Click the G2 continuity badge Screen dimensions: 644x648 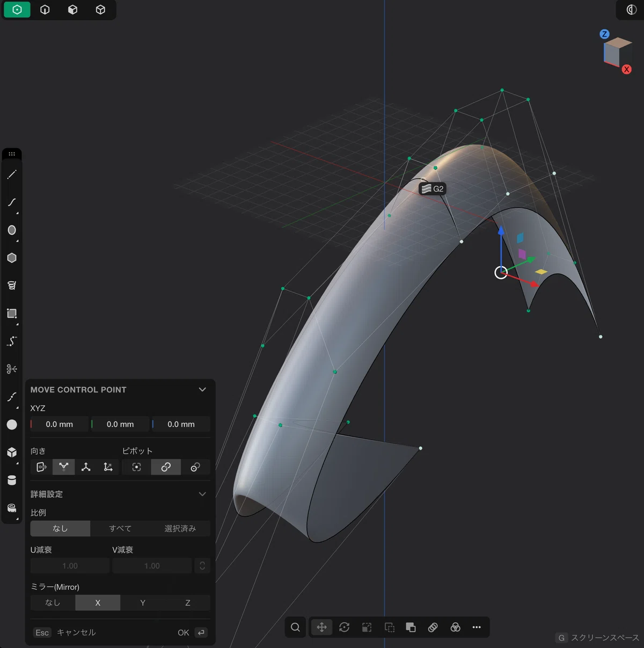pos(433,188)
